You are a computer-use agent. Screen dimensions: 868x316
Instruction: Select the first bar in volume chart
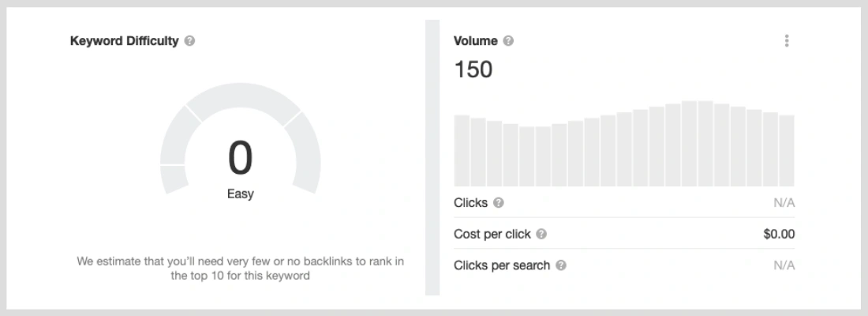coord(462,150)
